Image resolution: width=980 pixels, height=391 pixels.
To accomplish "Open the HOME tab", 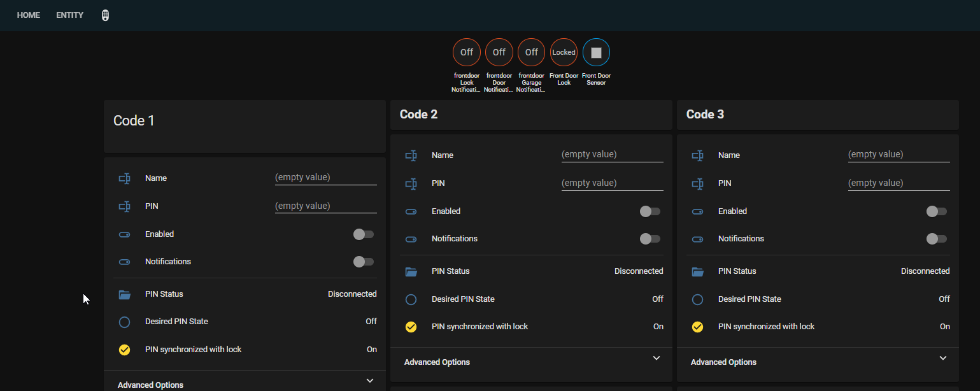I will click(28, 15).
